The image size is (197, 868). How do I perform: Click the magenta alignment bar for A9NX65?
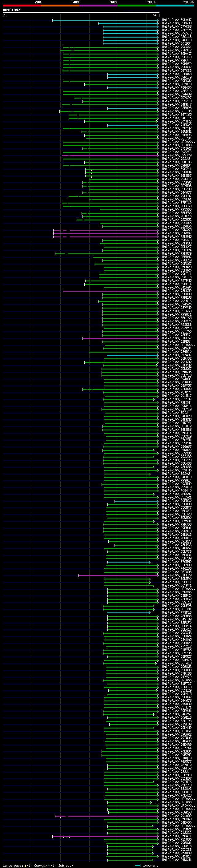(106, 230)
